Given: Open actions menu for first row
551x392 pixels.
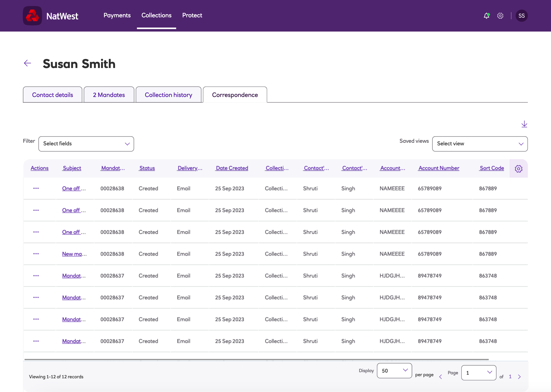Looking at the screenshot, I should (x=36, y=188).
